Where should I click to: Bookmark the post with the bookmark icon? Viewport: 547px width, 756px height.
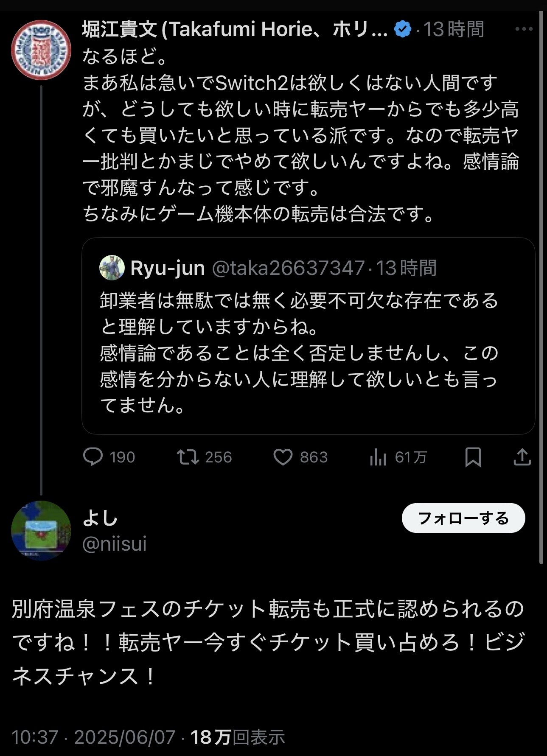coord(473,457)
